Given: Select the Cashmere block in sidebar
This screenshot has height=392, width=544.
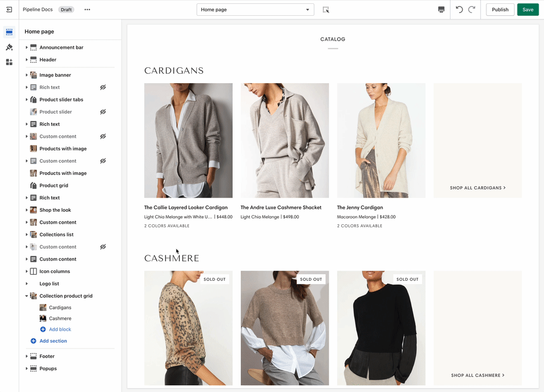Looking at the screenshot, I should pos(60,319).
